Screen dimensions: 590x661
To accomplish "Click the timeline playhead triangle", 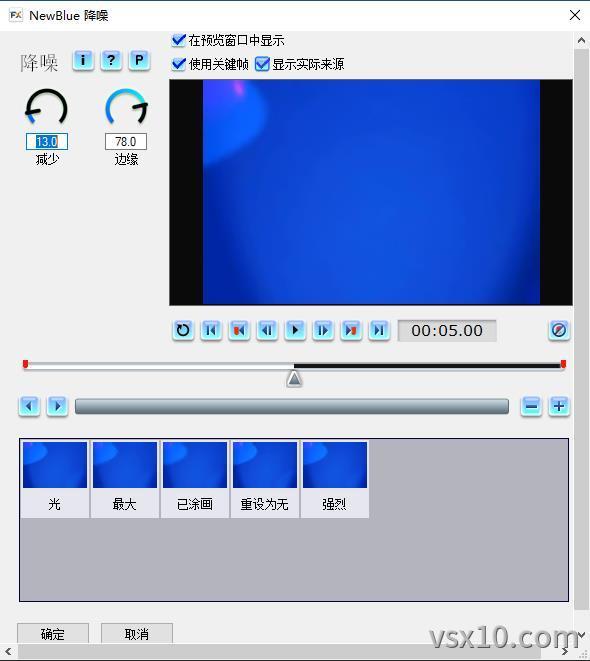I will click(294, 379).
